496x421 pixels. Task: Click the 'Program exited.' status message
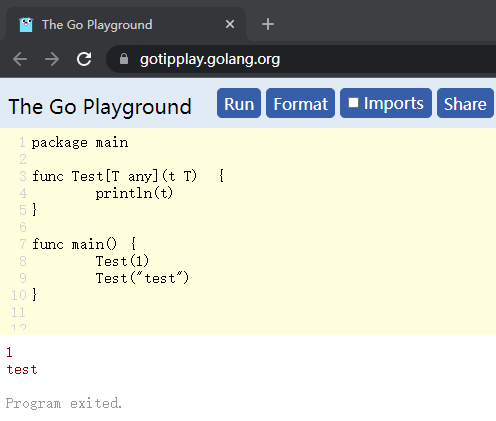coord(64,403)
